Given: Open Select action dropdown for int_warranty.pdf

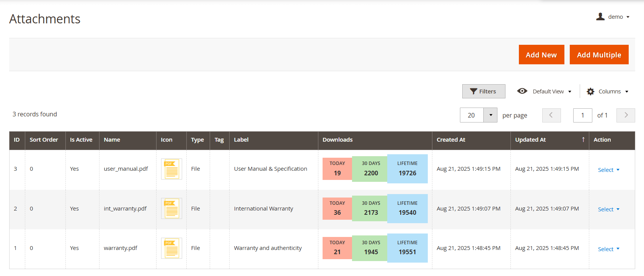Looking at the screenshot, I should tap(608, 209).
